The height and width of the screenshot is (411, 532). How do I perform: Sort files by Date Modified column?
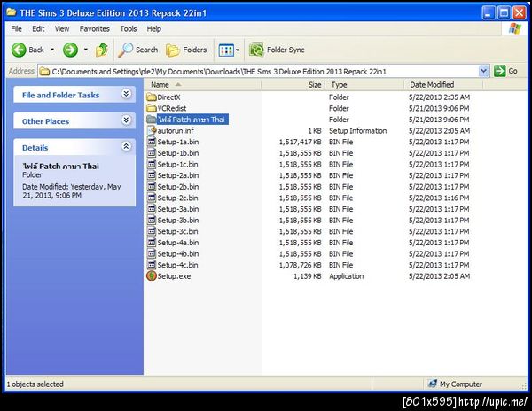pyautogui.click(x=443, y=85)
